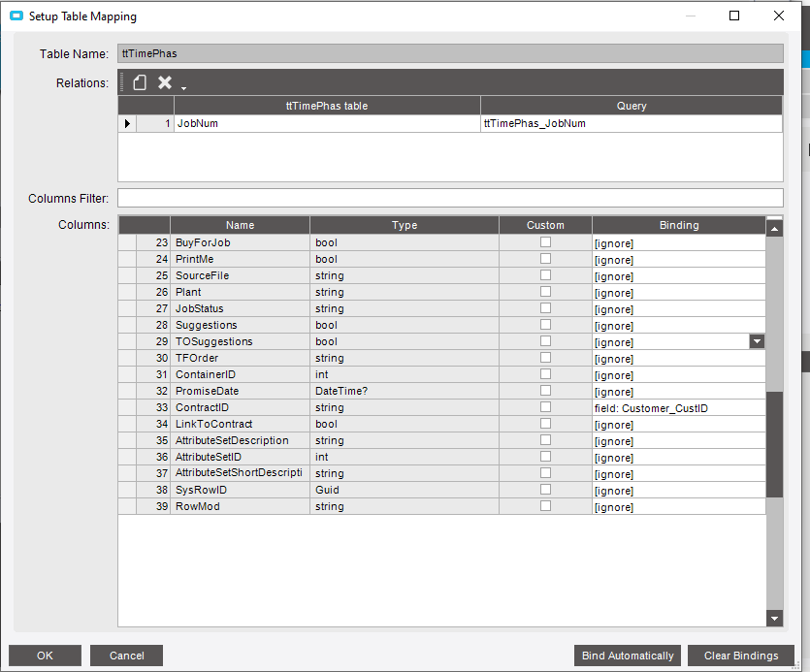Click the Setup Table Mapping title icon
The height and width of the screenshot is (672, 810).
[16, 16]
